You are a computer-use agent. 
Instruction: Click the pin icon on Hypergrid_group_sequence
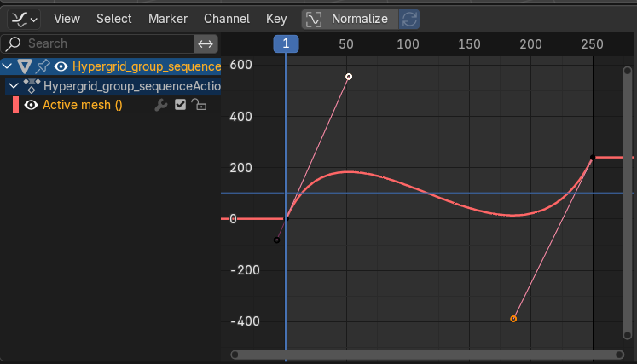(42, 66)
